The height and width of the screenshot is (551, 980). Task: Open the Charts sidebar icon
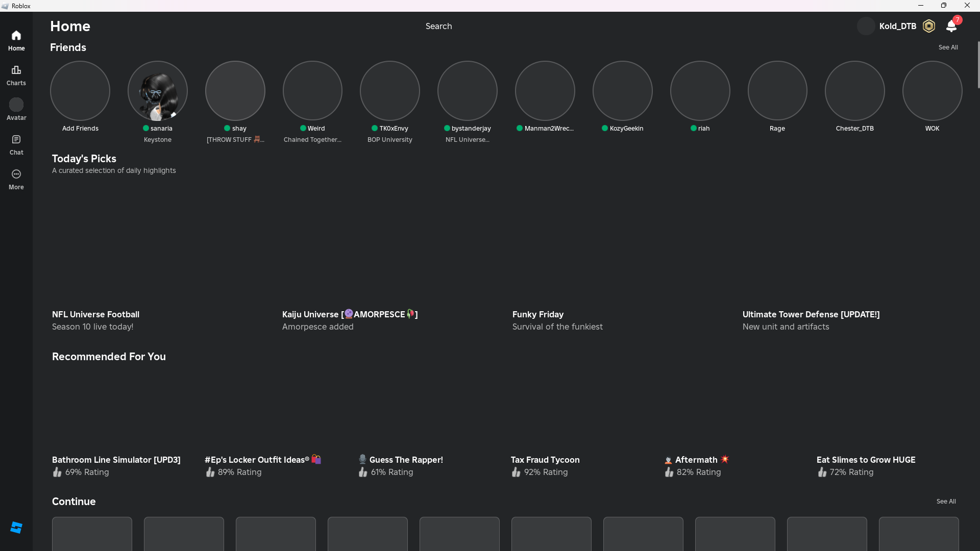click(16, 70)
